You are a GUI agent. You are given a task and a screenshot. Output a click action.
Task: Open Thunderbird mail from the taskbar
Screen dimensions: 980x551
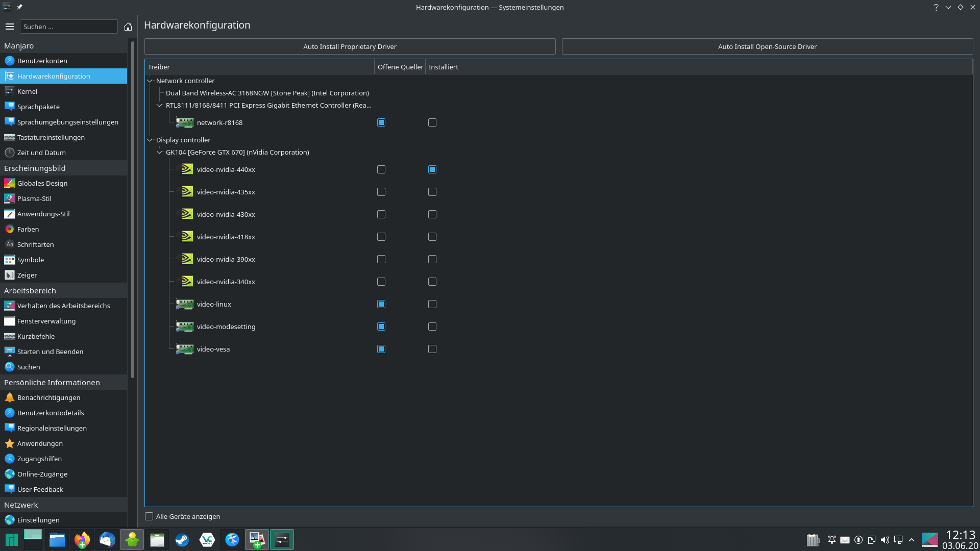click(107, 540)
